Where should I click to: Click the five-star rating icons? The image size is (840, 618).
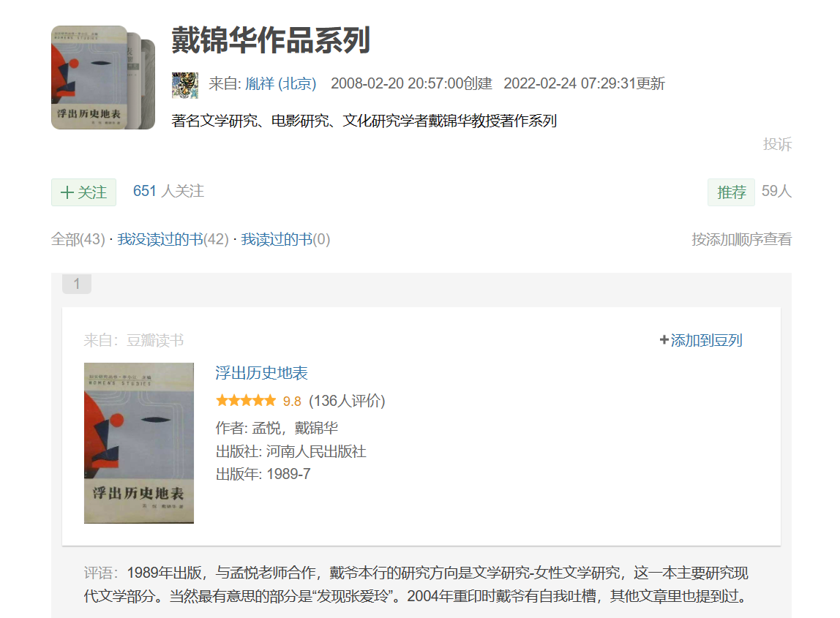pos(246,401)
